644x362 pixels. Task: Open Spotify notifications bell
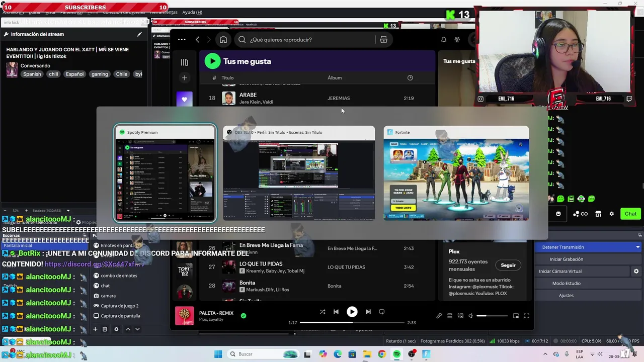444,40
